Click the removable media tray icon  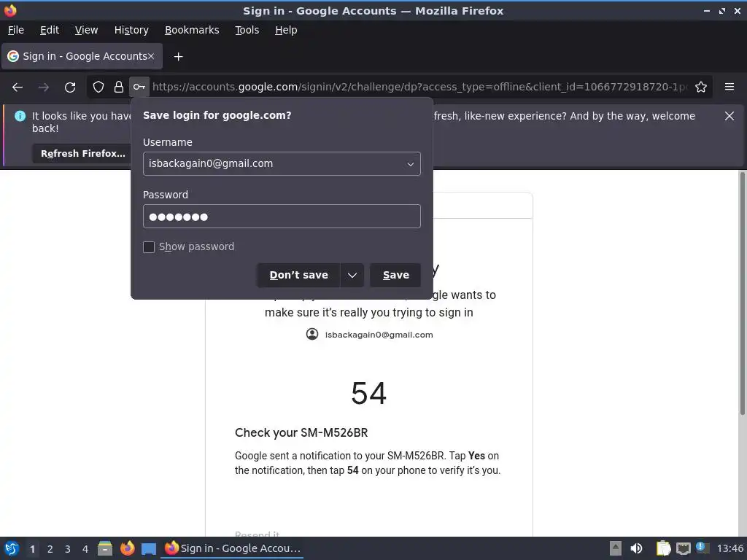tap(616, 548)
